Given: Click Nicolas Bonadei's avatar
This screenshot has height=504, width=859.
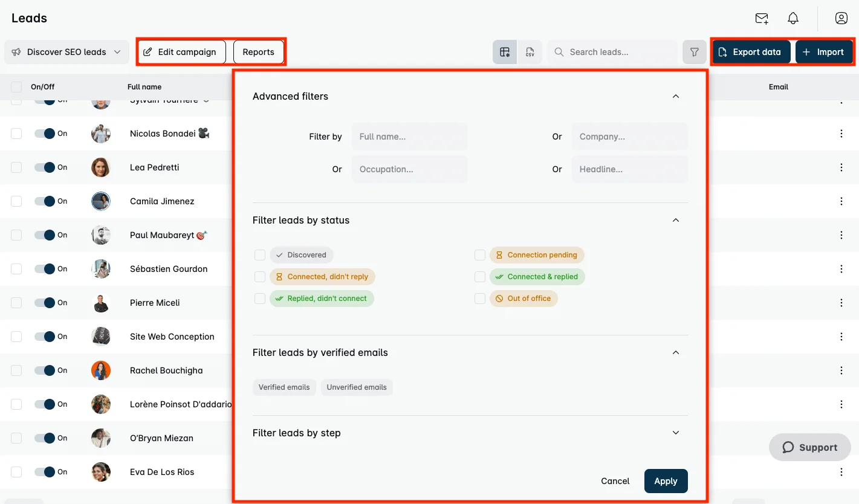Looking at the screenshot, I should coord(101,134).
